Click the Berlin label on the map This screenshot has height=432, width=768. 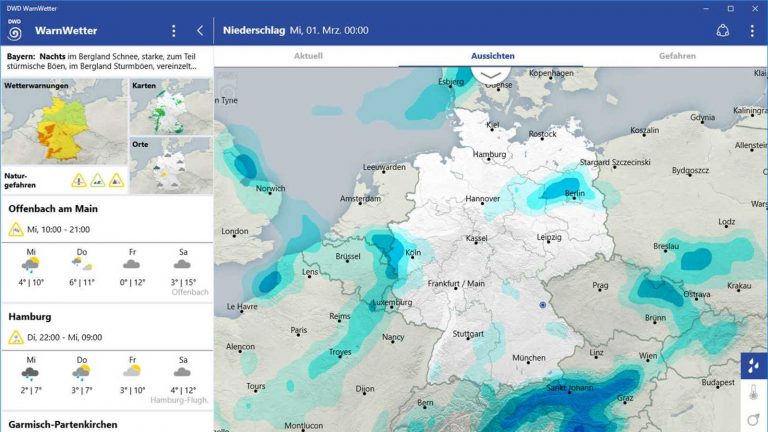(575, 193)
